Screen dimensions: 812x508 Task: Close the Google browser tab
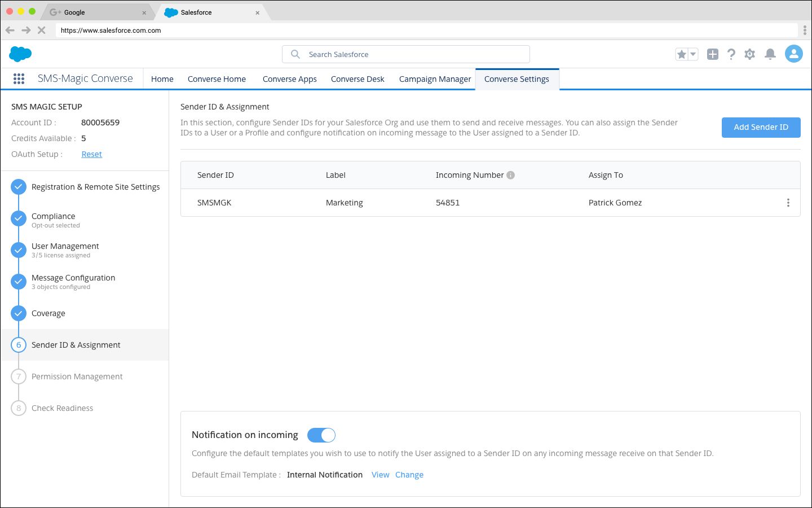pyautogui.click(x=144, y=12)
